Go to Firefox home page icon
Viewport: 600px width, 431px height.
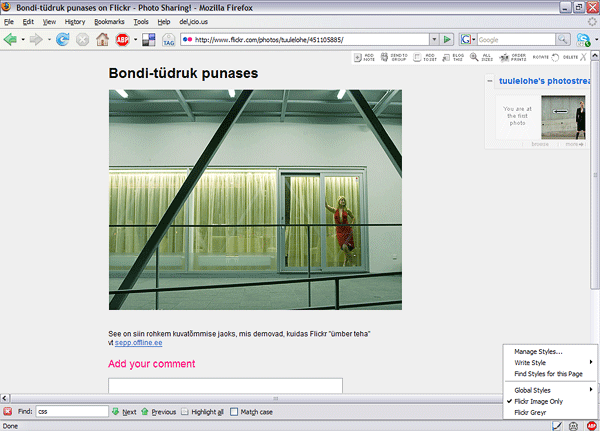(x=103, y=40)
